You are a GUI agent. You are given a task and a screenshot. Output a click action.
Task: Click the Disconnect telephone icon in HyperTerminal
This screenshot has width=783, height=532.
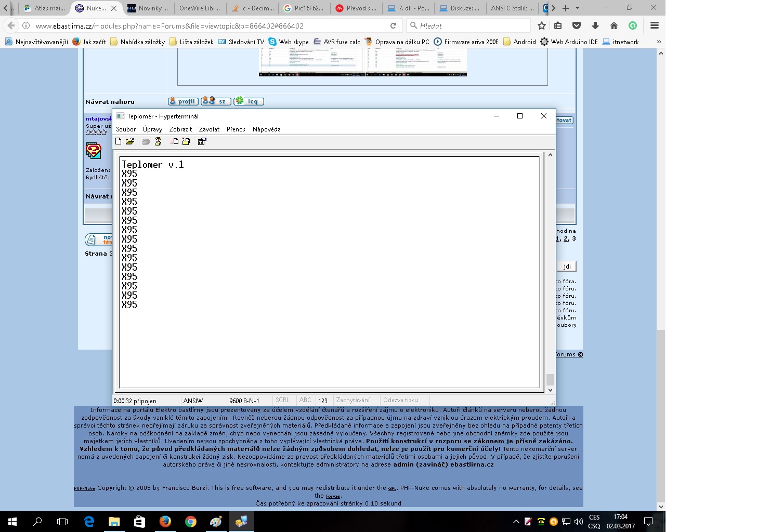click(x=158, y=141)
